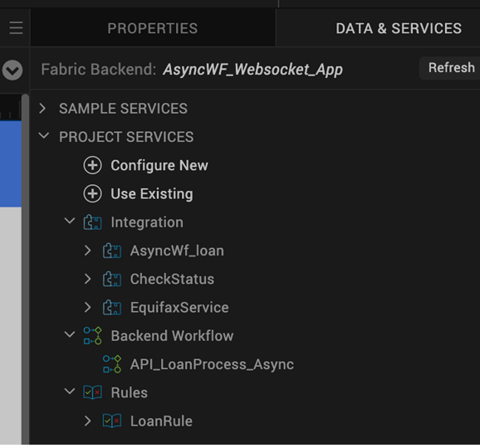Click the Backend Workflow flow icon
The width and height of the screenshot is (480, 448).
tap(92, 336)
